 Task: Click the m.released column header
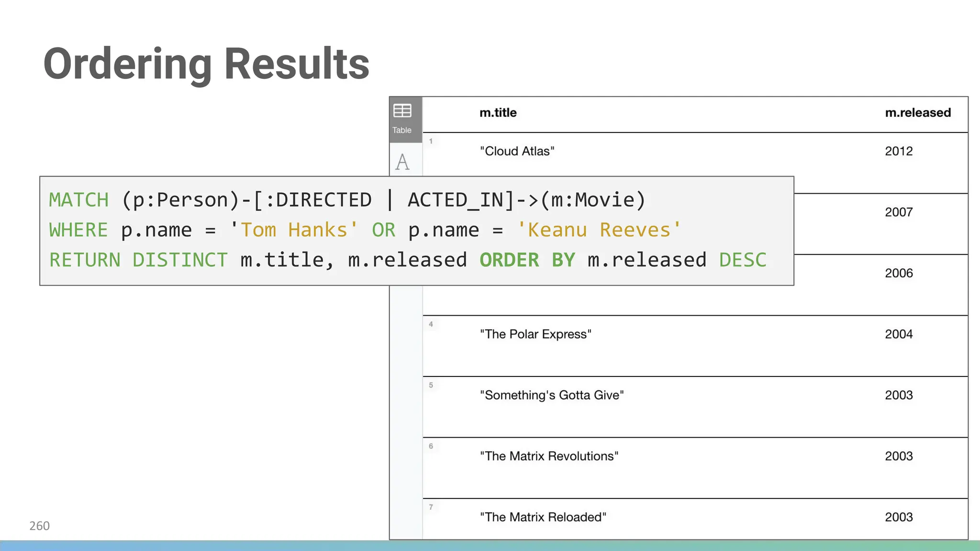point(918,113)
